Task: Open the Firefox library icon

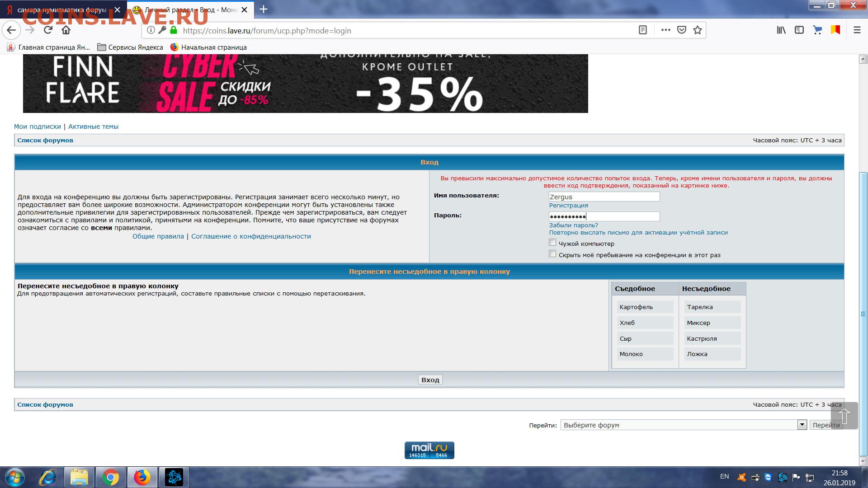Action: point(781,30)
